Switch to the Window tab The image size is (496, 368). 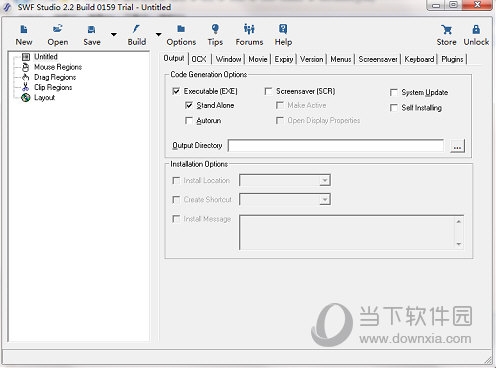228,59
